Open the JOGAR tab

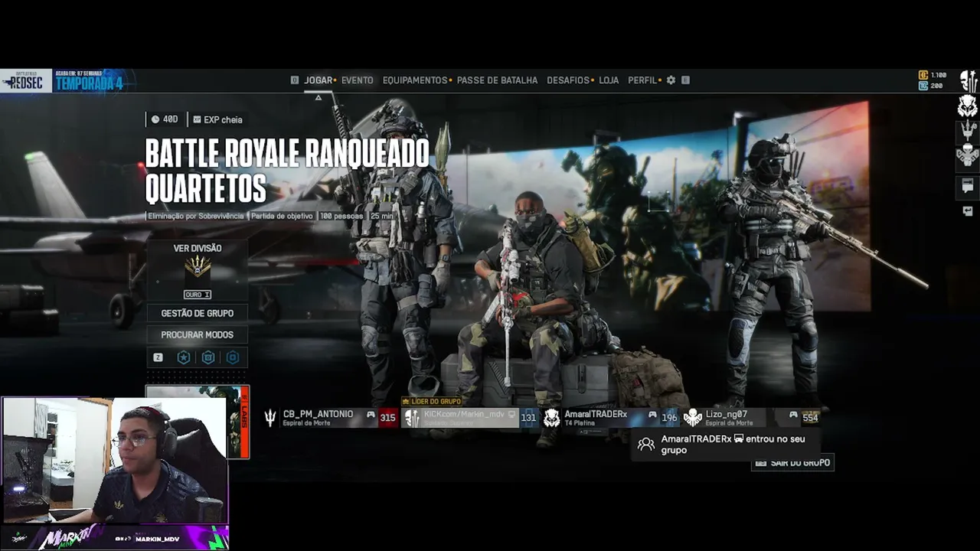(x=318, y=80)
